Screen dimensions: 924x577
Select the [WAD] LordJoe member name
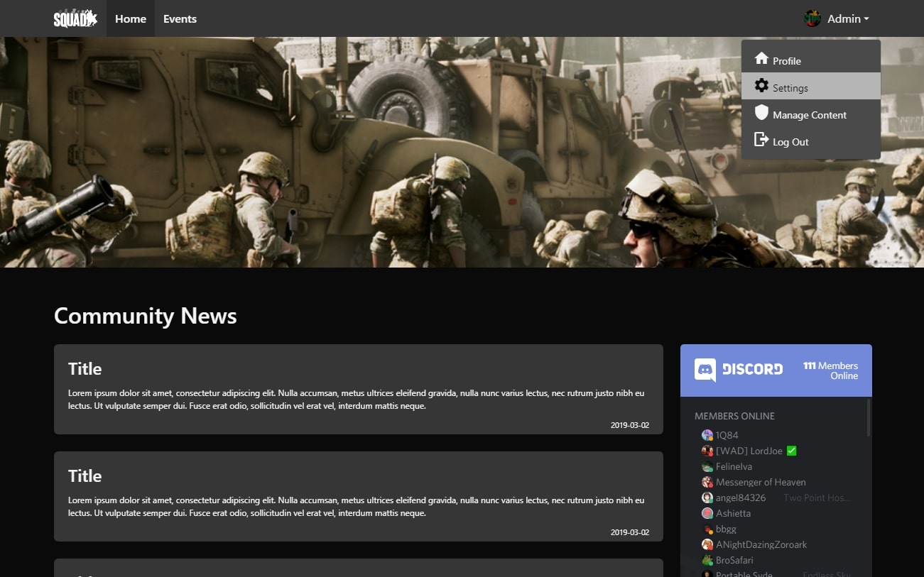[x=749, y=451]
